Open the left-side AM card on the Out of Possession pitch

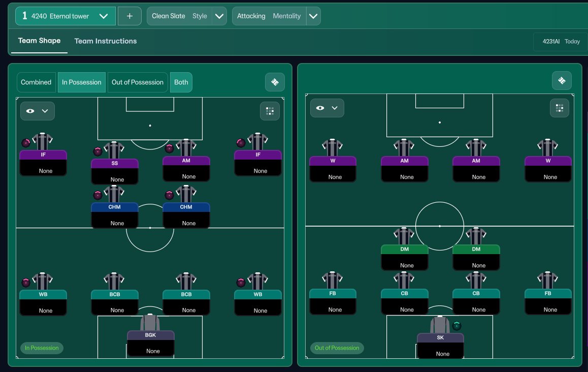point(404,169)
